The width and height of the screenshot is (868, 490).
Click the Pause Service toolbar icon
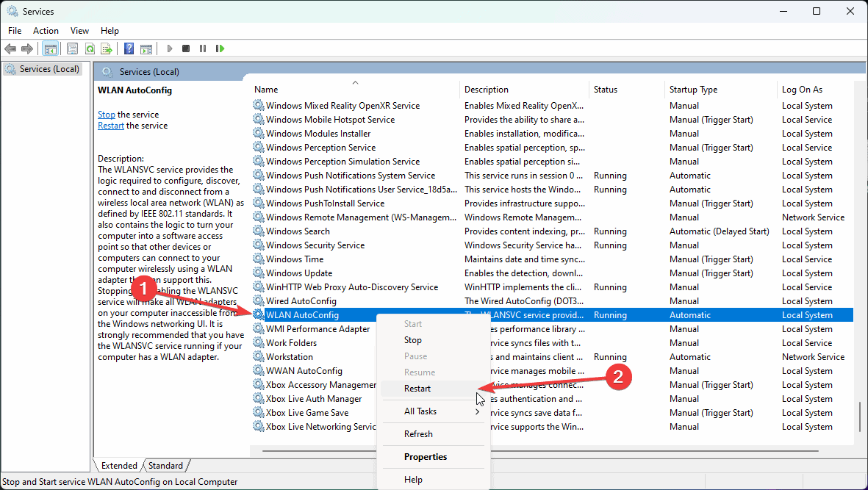(202, 48)
